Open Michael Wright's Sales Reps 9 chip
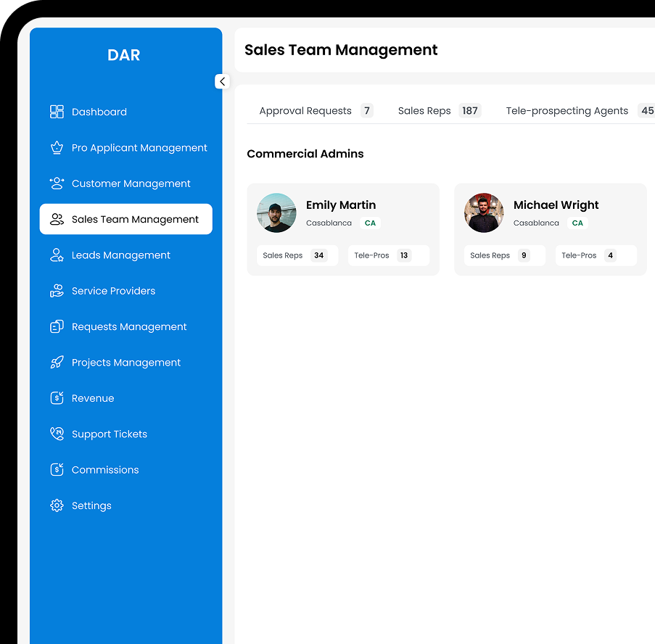 click(505, 255)
